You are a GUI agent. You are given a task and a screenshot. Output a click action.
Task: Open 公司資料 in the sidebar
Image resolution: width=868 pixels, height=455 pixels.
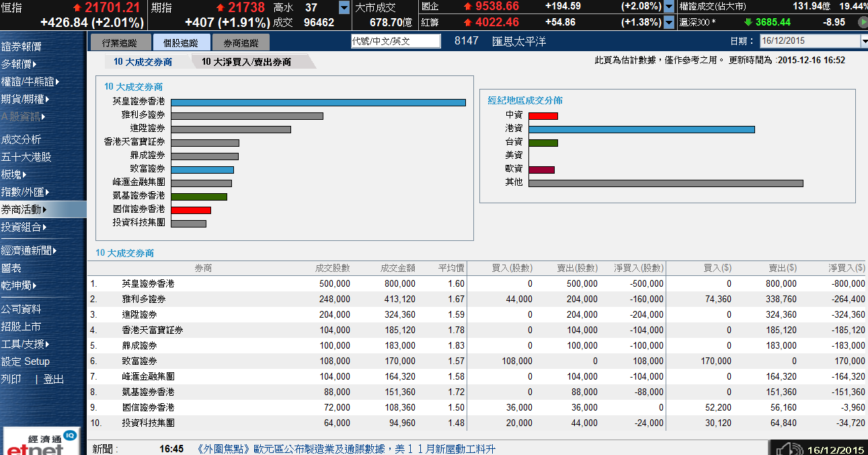click(x=22, y=309)
